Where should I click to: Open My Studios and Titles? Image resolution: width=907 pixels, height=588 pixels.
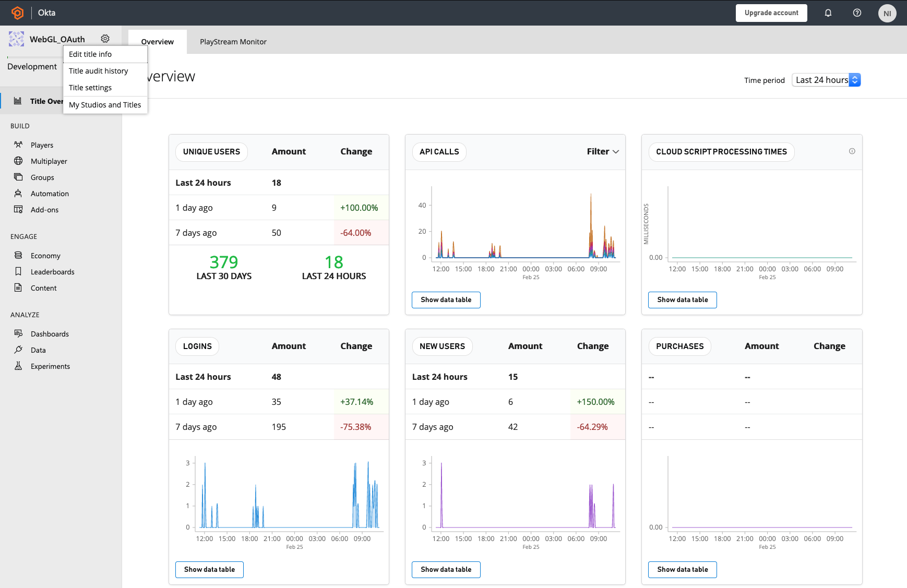(105, 105)
